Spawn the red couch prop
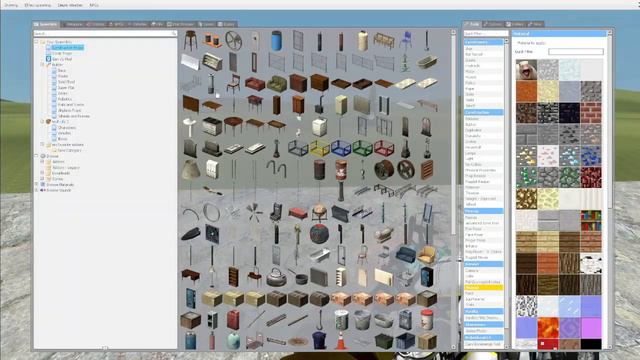The width and height of the screenshot is (640, 360). 255,83
